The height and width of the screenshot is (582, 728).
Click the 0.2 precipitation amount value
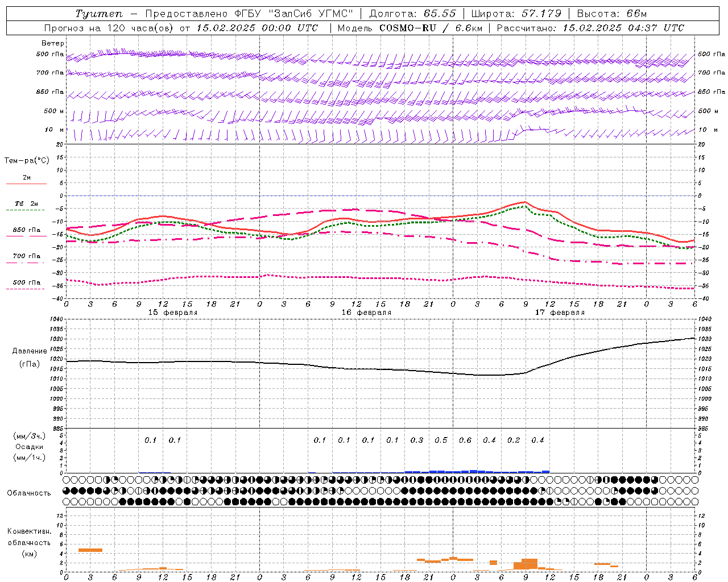[x=514, y=440]
